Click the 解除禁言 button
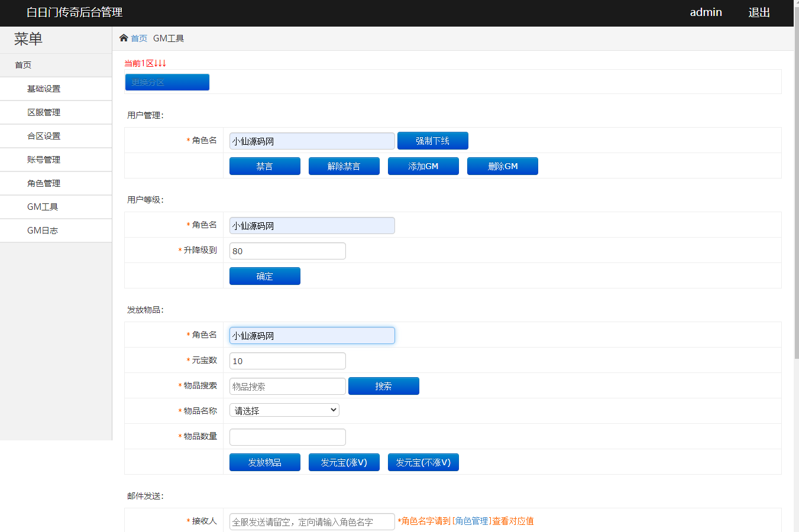Viewport: 799px width, 532px height. click(x=344, y=166)
